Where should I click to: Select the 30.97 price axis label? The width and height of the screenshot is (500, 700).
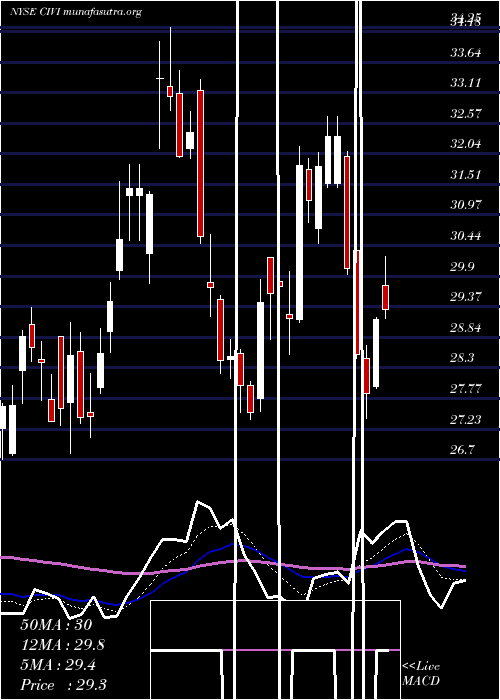point(466,205)
